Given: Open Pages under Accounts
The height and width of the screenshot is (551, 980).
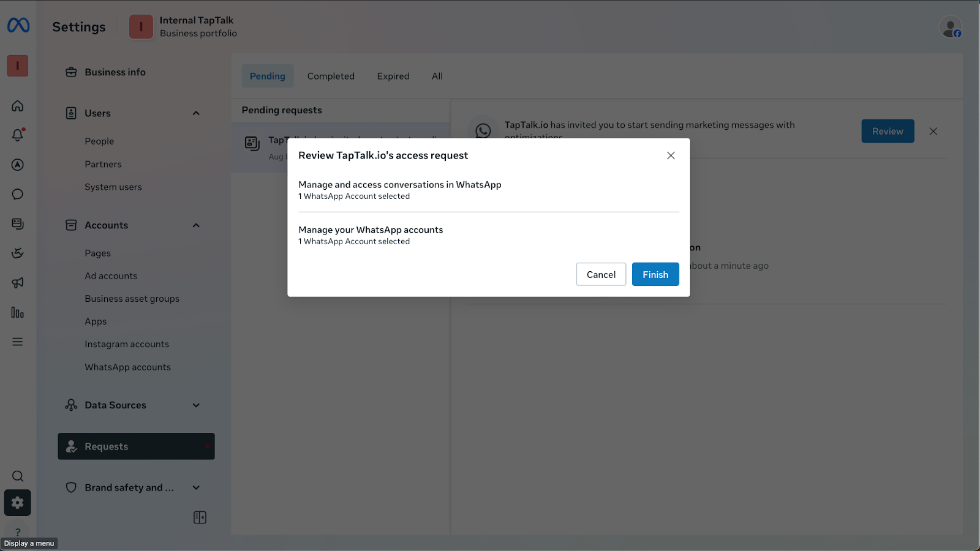Looking at the screenshot, I should 97,253.
